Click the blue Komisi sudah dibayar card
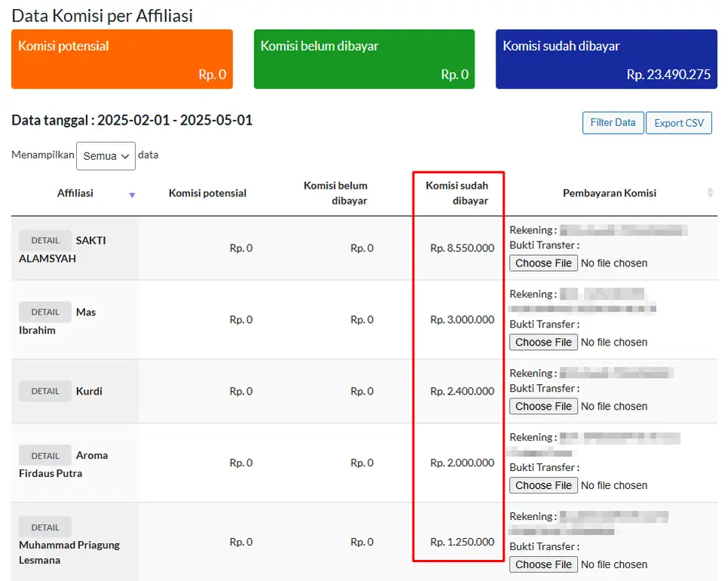This screenshot has width=728, height=581. (x=607, y=59)
